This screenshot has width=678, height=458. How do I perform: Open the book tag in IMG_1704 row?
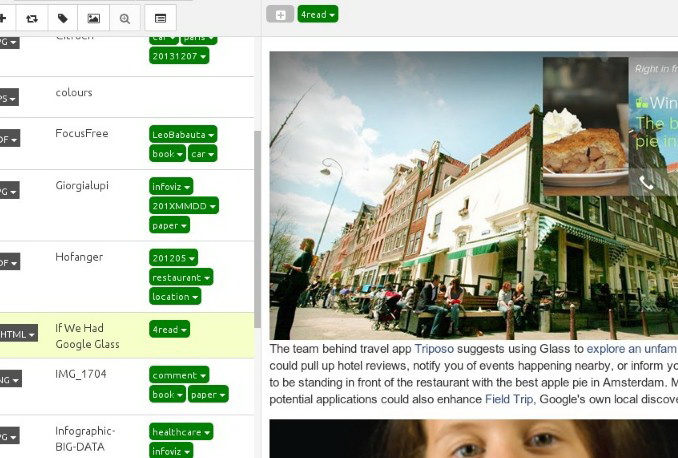coord(167,394)
